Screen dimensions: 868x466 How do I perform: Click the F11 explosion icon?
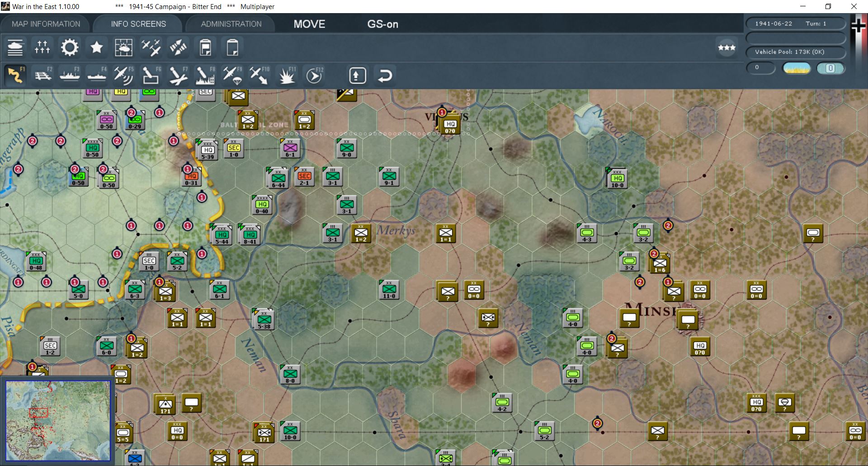(x=287, y=75)
